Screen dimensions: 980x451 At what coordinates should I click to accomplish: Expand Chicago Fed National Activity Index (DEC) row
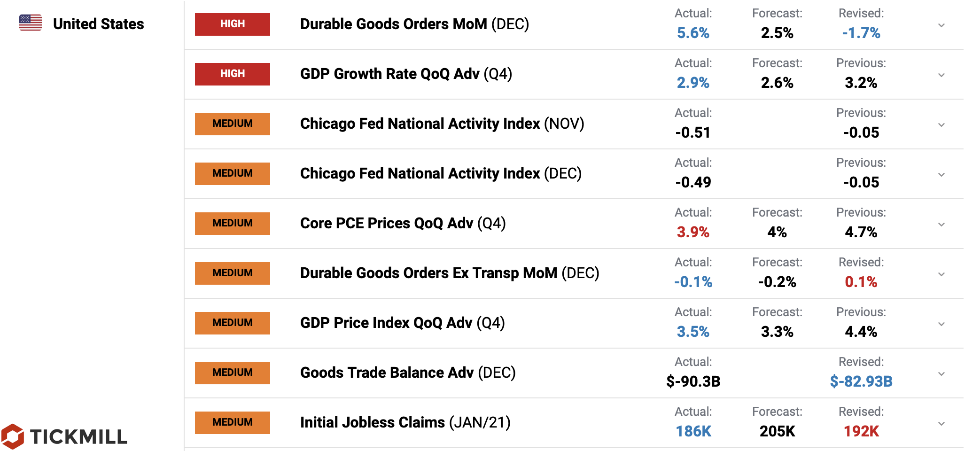click(x=941, y=175)
